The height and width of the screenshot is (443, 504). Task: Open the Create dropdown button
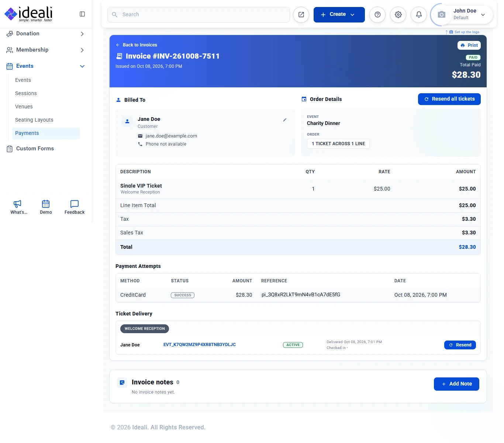click(339, 15)
